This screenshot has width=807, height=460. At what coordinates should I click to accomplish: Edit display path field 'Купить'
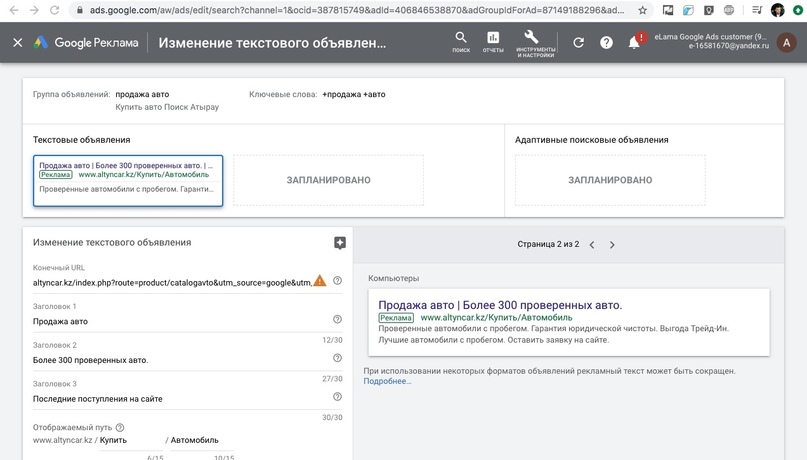click(131, 440)
